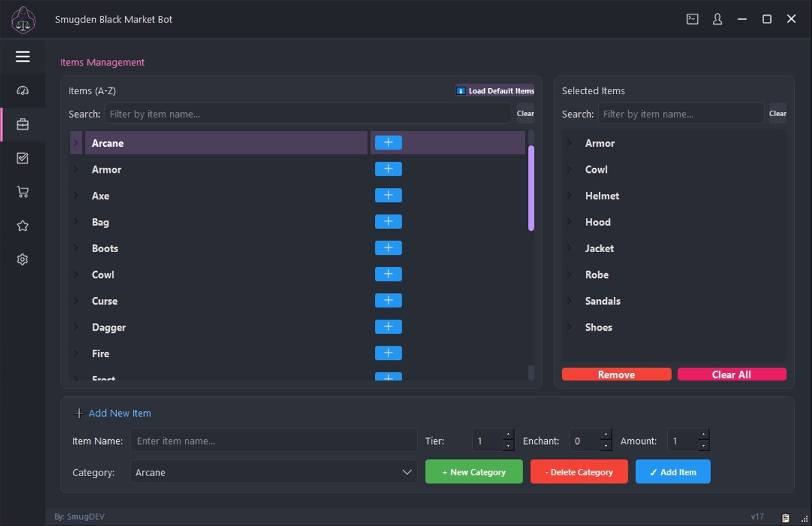Add the Axe item using its plus button

388,195
